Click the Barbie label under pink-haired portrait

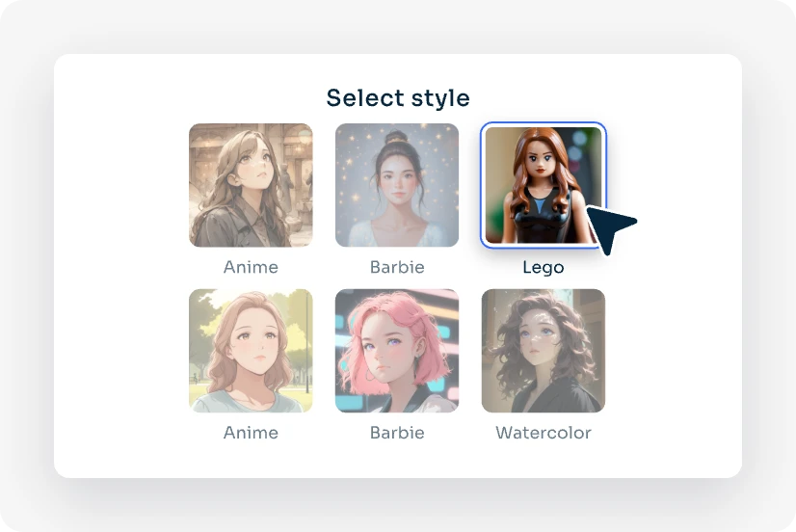[397, 433]
